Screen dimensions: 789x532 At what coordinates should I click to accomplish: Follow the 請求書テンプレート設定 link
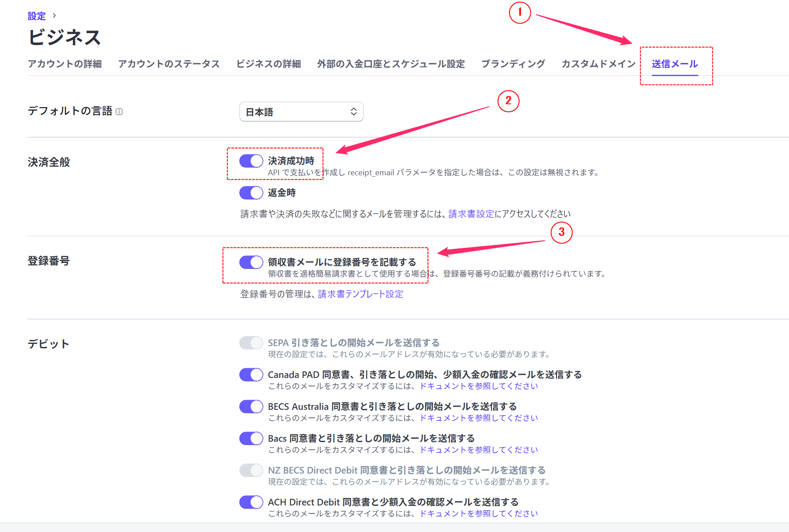click(360, 294)
